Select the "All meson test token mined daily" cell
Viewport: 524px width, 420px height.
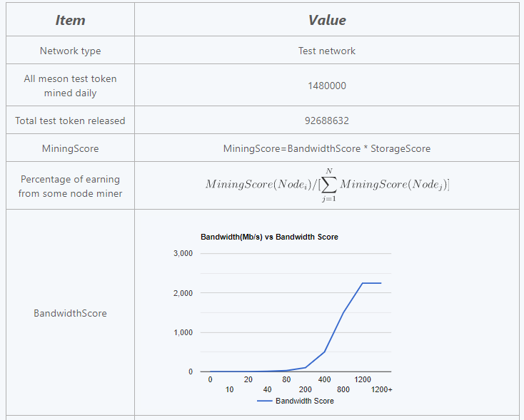click(70, 86)
